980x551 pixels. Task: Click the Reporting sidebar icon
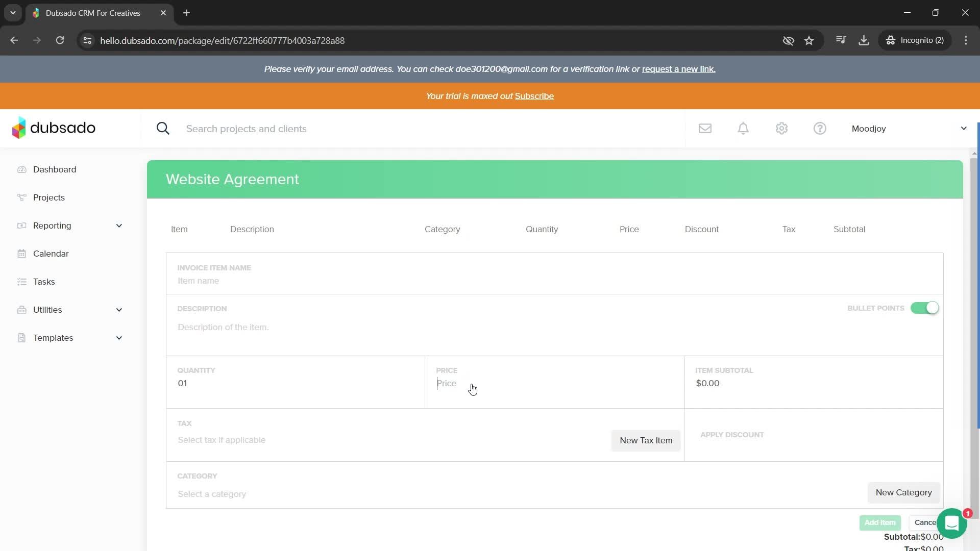click(x=21, y=226)
